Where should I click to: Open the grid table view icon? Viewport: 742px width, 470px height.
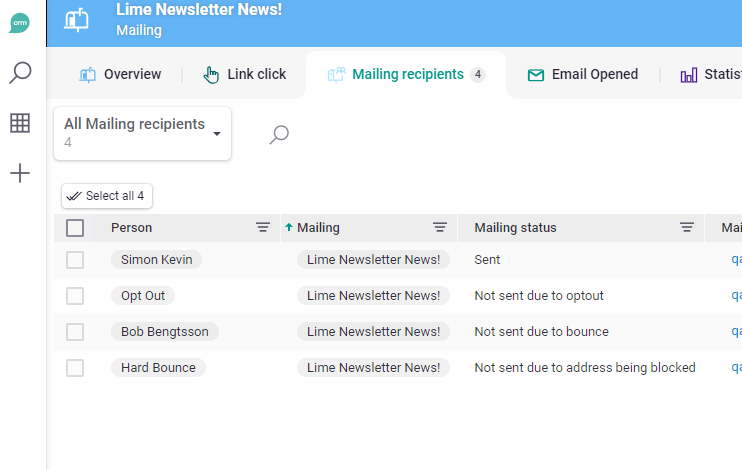(x=20, y=123)
